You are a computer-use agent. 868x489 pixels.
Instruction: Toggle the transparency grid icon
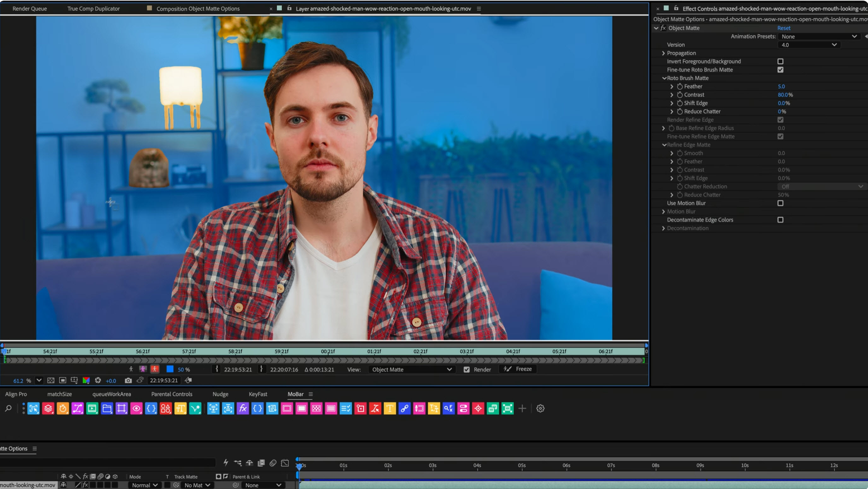[x=50, y=381]
